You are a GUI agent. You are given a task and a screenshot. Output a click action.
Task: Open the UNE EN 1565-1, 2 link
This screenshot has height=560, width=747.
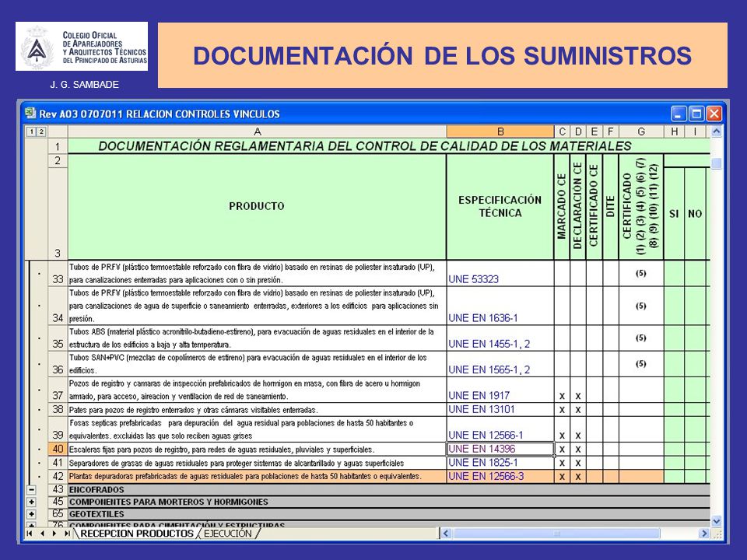click(489, 369)
